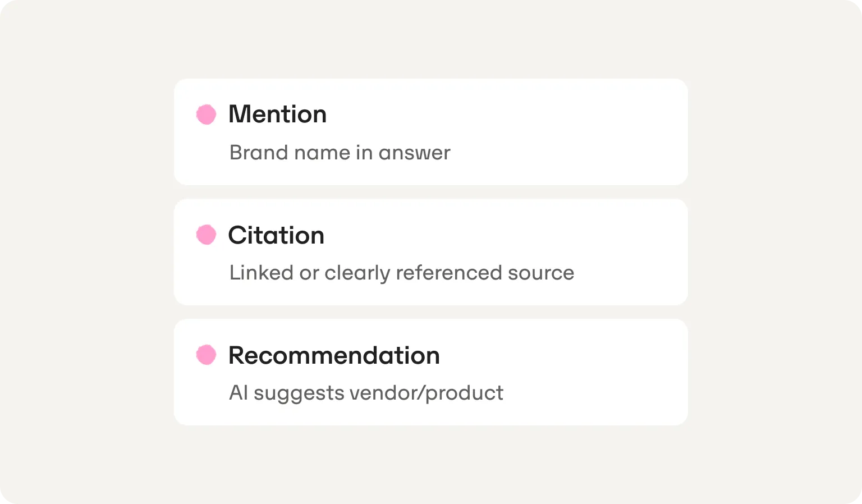Click 'Linked or clearly referenced source' text
The height and width of the screenshot is (504, 862).
click(x=402, y=273)
